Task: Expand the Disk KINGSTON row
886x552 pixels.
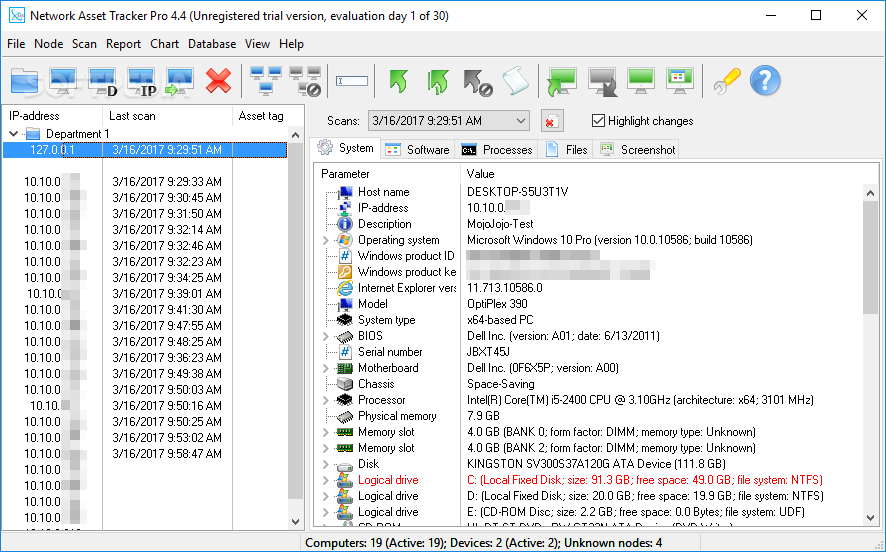Action: (x=325, y=464)
